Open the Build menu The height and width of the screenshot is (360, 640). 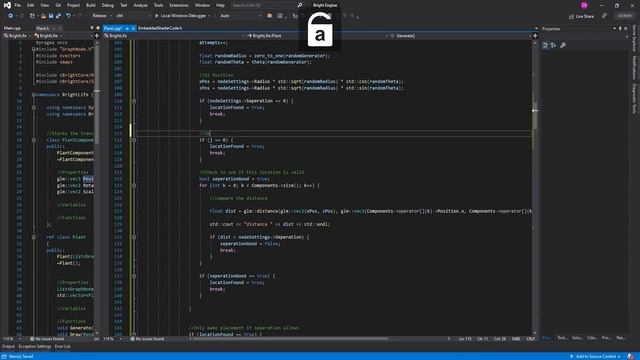[91, 5]
